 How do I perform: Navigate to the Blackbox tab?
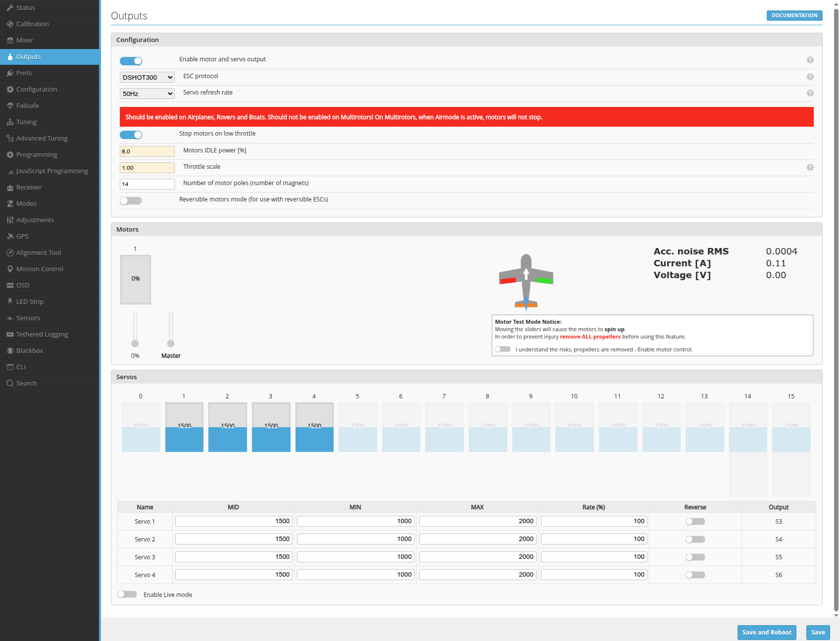pos(49,350)
